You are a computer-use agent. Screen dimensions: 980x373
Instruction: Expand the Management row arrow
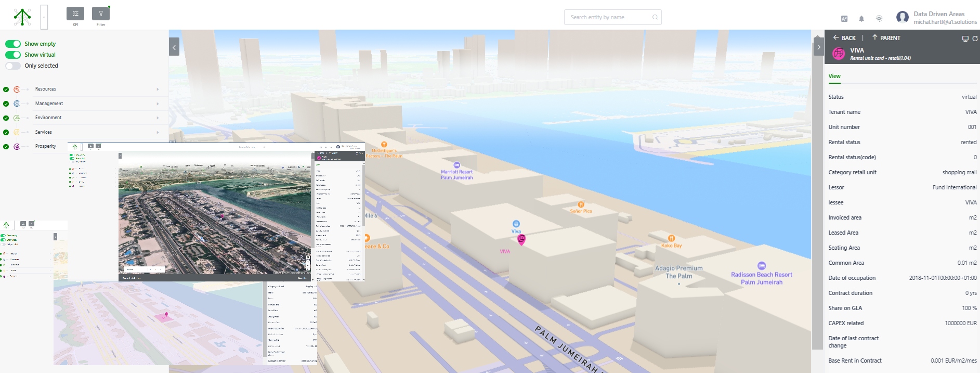(x=158, y=104)
